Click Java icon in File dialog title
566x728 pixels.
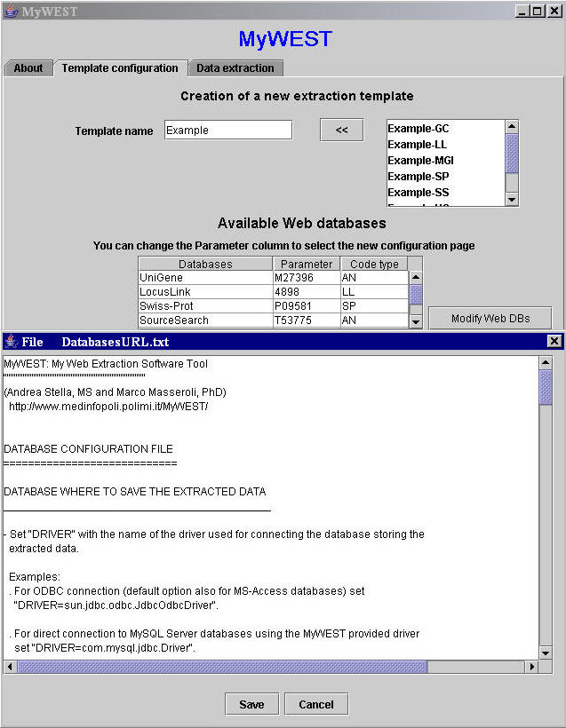coord(11,341)
